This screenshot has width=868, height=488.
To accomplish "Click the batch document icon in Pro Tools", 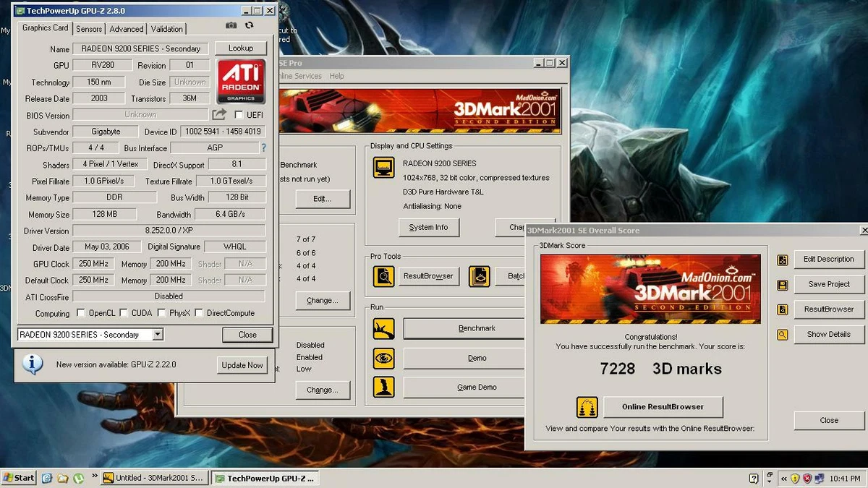I will (x=479, y=276).
